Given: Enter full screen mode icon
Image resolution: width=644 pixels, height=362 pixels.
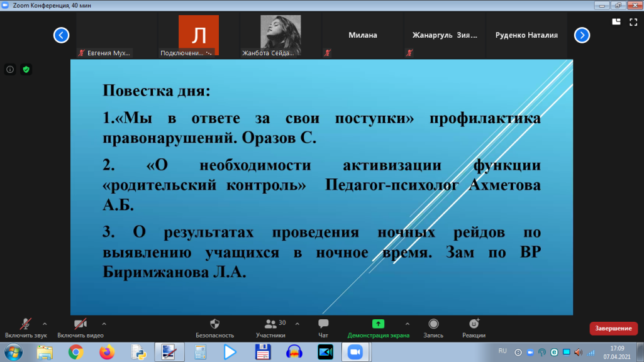Looking at the screenshot, I should (x=633, y=22).
